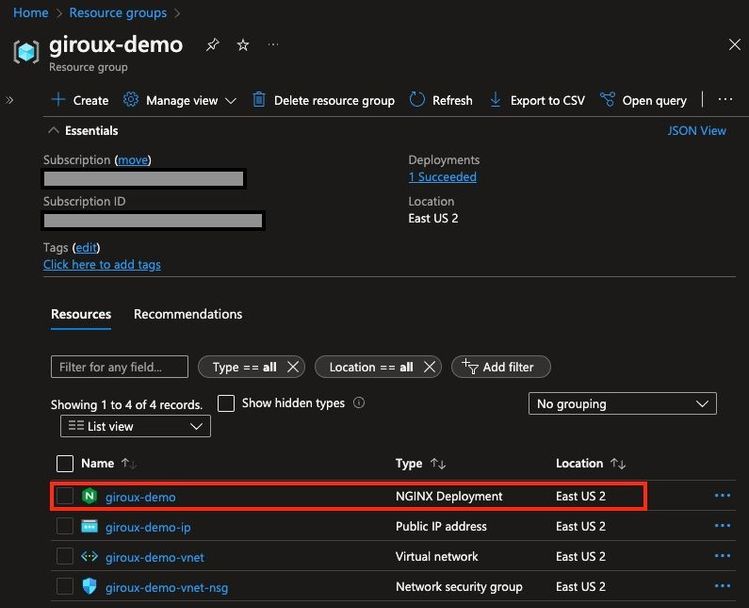Click Export to CSV download icon
Image resolution: width=749 pixels, height=608 pixels.
coord(495,100)
